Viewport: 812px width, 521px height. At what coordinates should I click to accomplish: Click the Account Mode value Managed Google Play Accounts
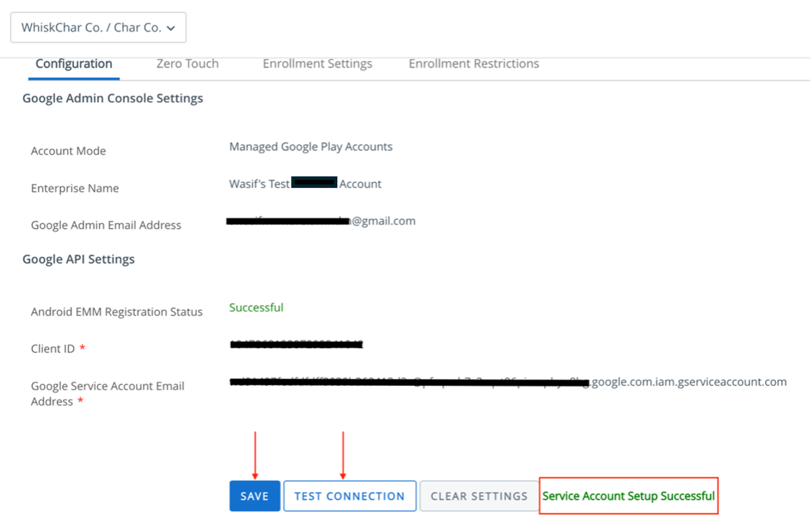tap(311, 146)
